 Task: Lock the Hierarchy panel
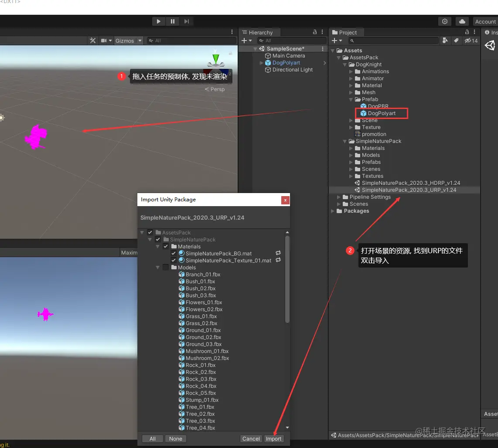point(315,32)
